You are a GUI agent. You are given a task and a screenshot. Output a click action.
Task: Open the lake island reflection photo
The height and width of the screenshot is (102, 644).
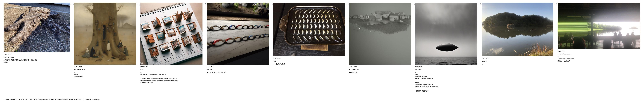(517, 29)
